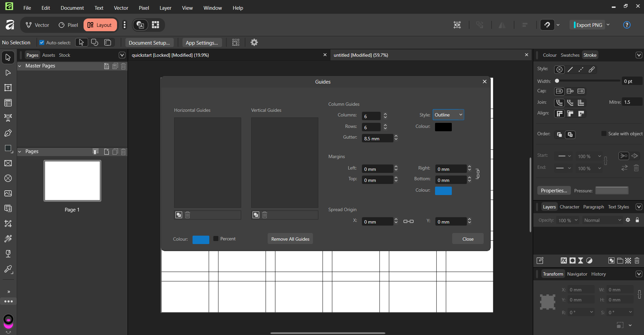Select the Pen tool in left toolbar
644x335 pixels.
8,133
